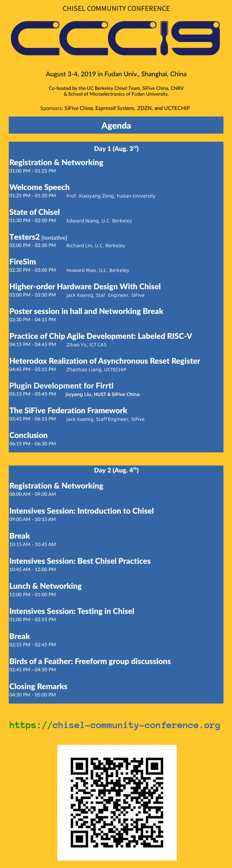Select the Day 1 (Aug. 3rd) heading

click(116, 149)
